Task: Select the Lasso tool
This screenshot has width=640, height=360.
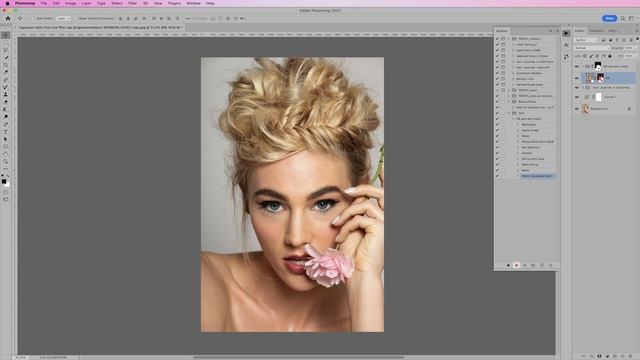Action: pos(6,50)
